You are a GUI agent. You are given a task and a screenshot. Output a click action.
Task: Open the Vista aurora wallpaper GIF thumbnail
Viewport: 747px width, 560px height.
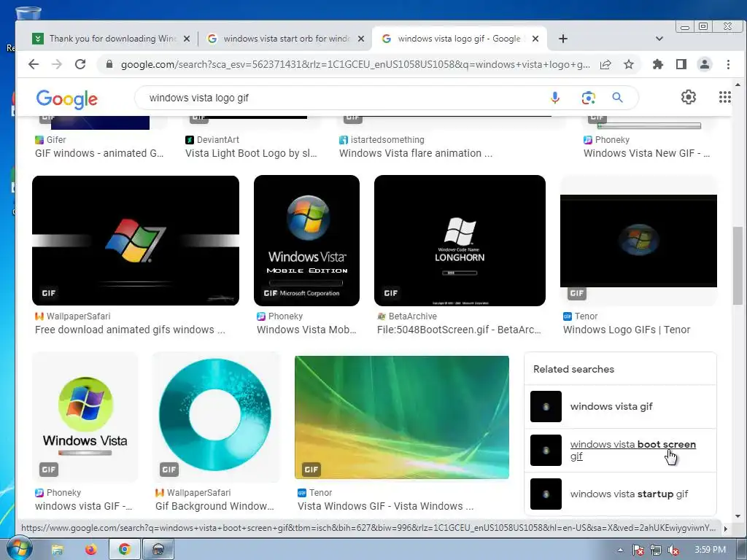click(402, 417)
